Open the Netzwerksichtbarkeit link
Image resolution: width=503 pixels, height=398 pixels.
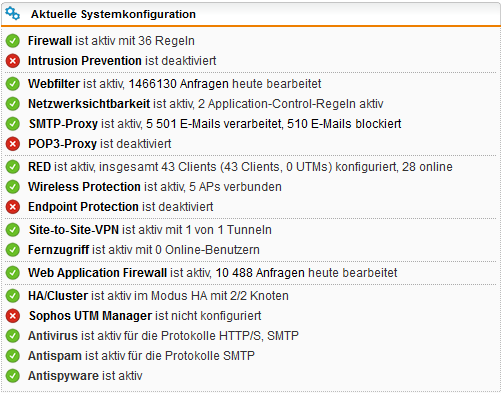89,104
